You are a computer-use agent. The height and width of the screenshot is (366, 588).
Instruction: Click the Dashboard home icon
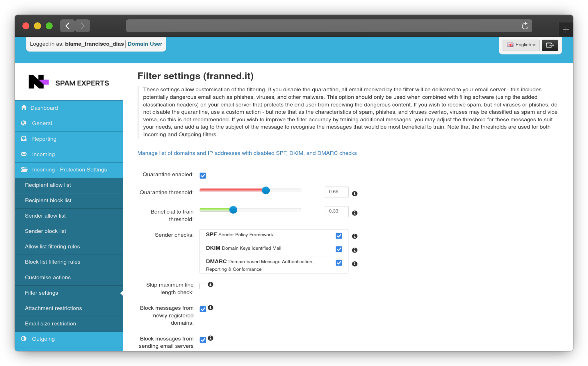tap(24, 108)
